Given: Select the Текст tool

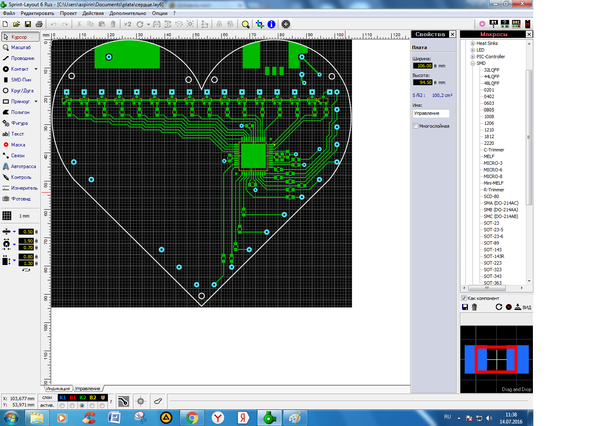Looking at the screenshot, I should [x=19, y=134].
